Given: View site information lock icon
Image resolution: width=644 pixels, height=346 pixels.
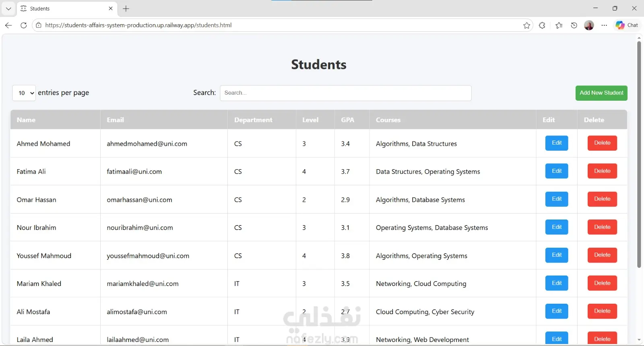Looking at the screenshot, I should [x=39, y=25].
